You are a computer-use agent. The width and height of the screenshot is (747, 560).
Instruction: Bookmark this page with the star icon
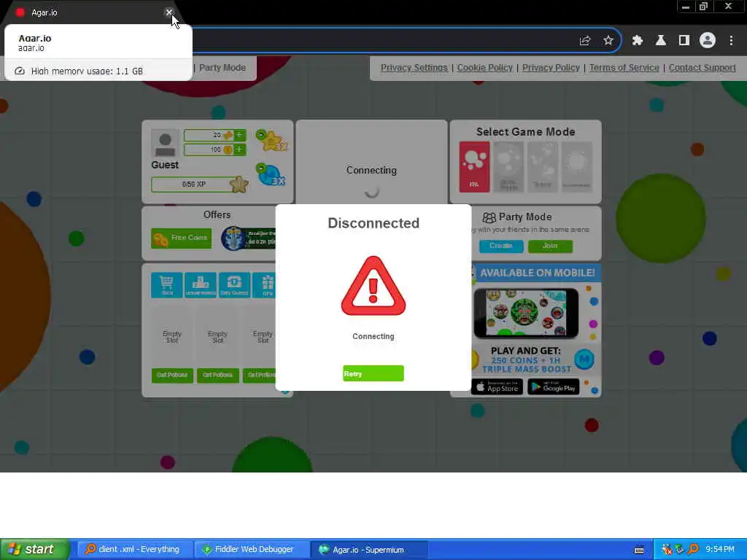click(x=608, y=41)
